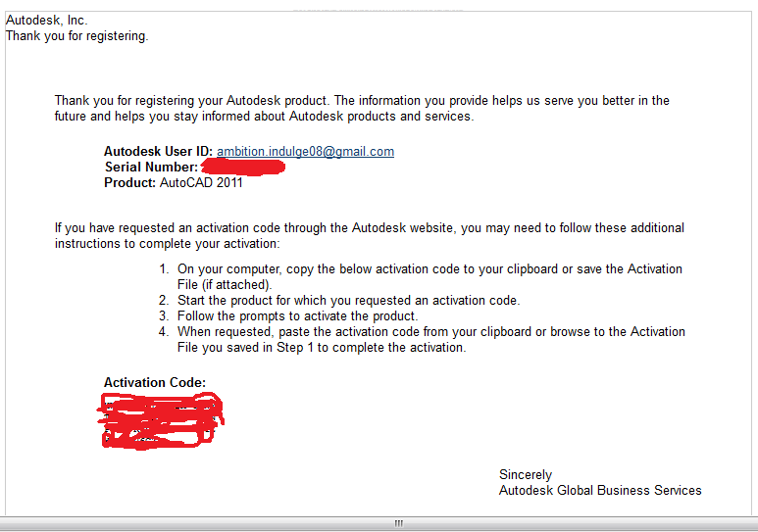This screenshot has width=758, height=532.
Task: Click the Autodesk, Inc. header line
Action: [46, 21]
